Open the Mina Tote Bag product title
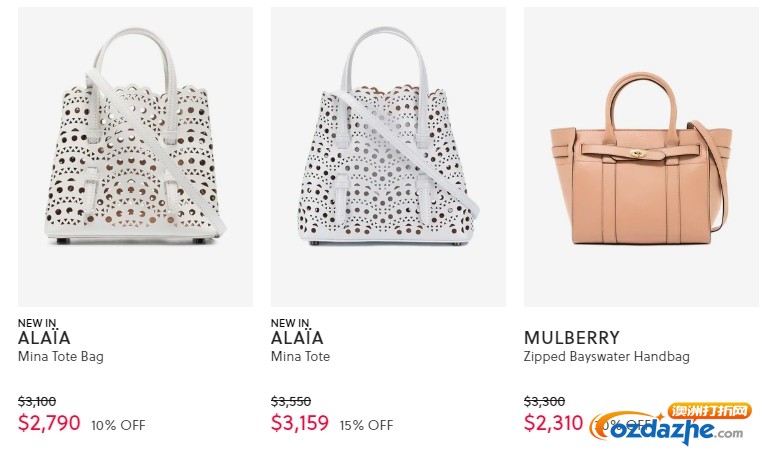774x458 pixels. [x=61, y=357]
